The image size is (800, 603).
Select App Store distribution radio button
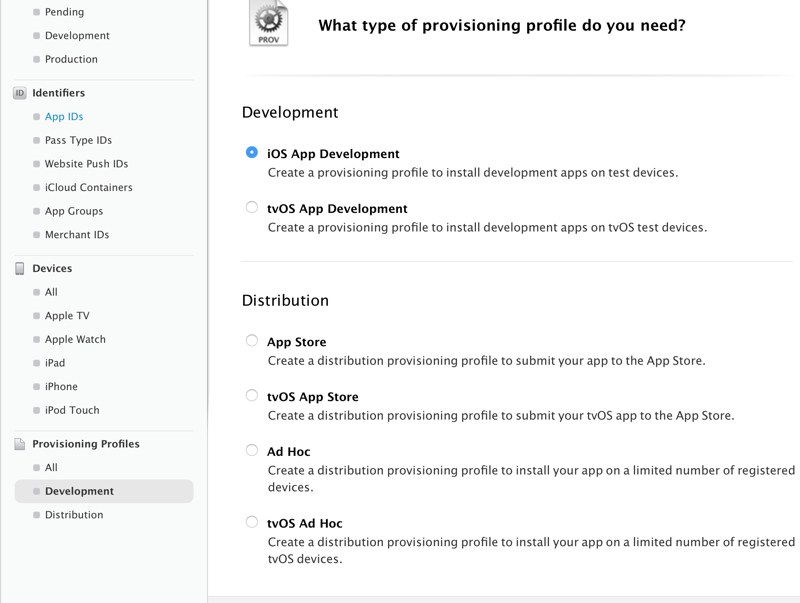click(x=252, y=341)
